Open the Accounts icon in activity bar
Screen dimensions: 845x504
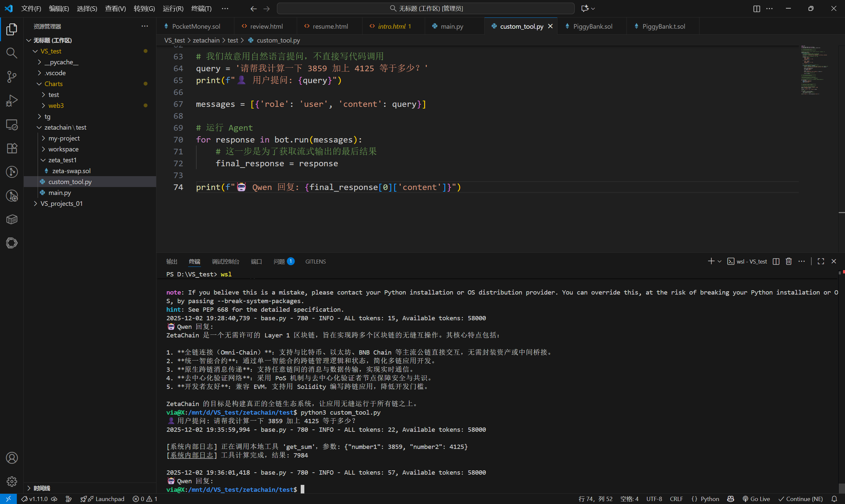pos(12,458)
